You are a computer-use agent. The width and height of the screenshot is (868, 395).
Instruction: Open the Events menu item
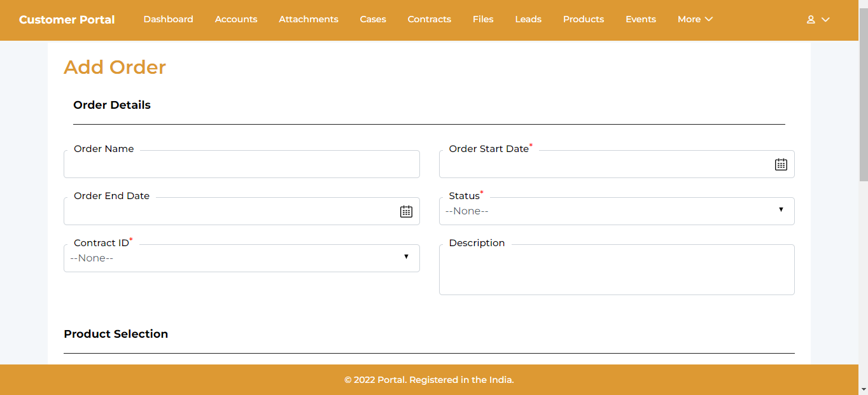coord(641,20)
